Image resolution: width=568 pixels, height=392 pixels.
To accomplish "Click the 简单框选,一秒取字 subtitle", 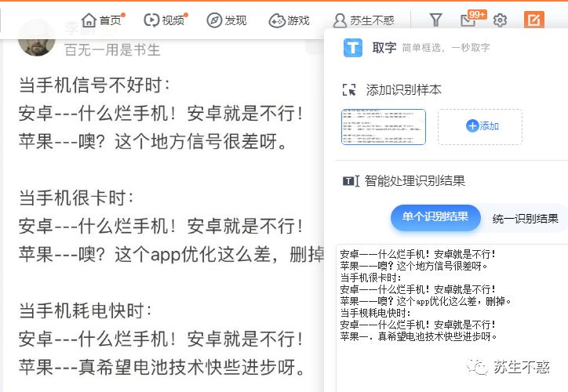I will click(x=446, y=48).
